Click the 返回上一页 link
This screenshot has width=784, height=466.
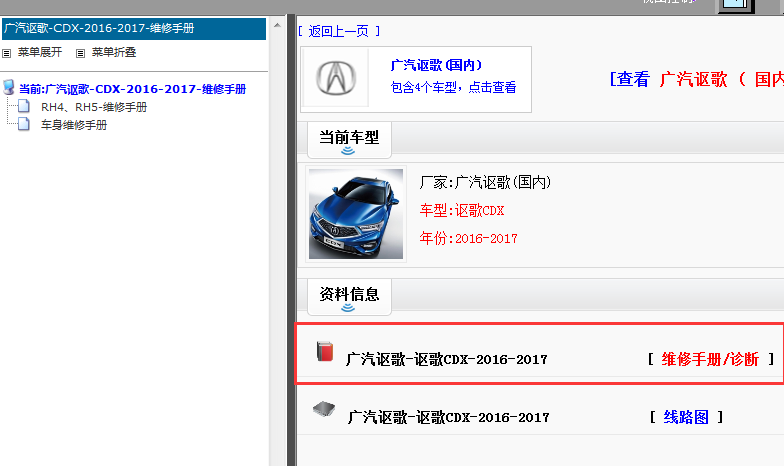point(338,31)
